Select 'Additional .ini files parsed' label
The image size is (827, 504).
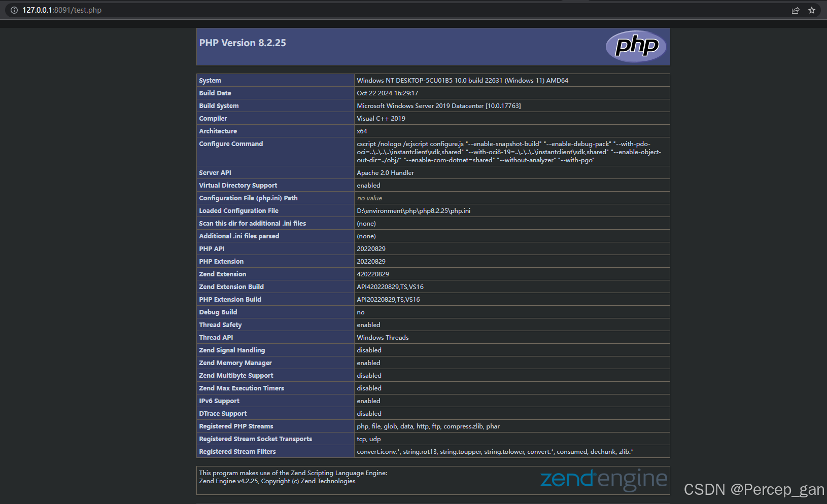click(239, 236)
